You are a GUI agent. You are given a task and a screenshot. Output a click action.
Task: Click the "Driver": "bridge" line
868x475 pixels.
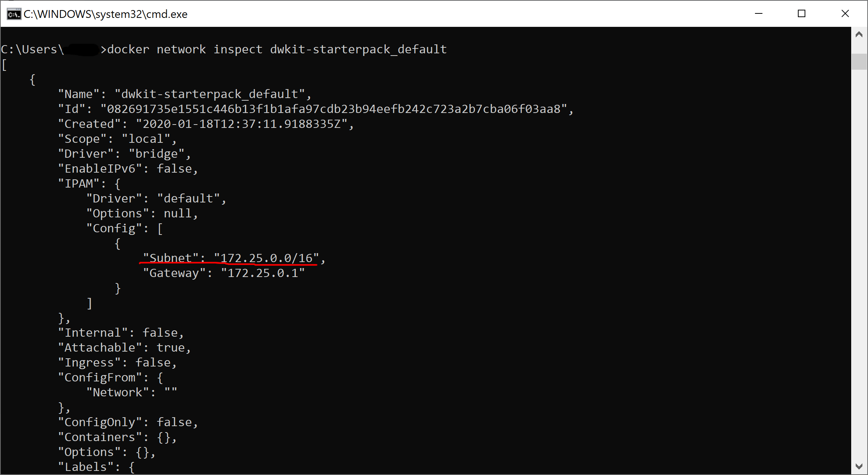click(124, 154)
